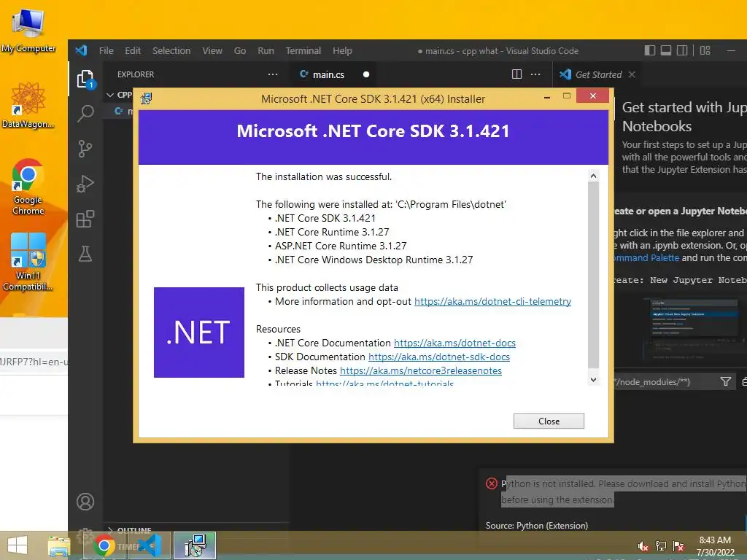Screen dimensions: 747x560
Task: Click the installer vertical scrollbar thumb
Action: 593,275
